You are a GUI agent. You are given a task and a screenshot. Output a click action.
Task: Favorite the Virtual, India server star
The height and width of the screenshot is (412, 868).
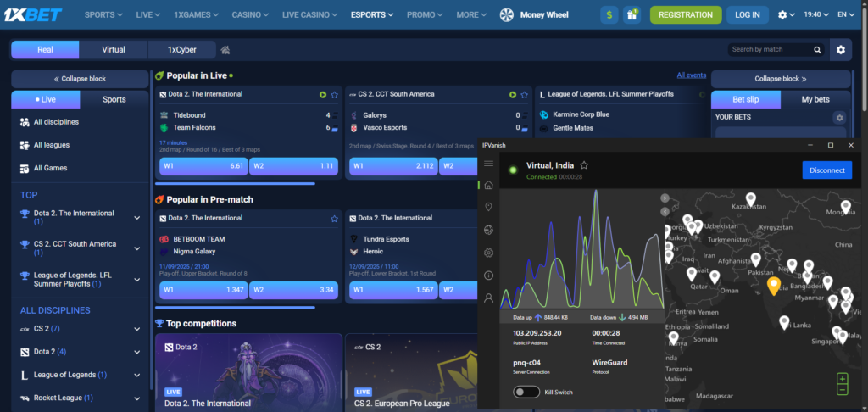(x=583, y=165)
